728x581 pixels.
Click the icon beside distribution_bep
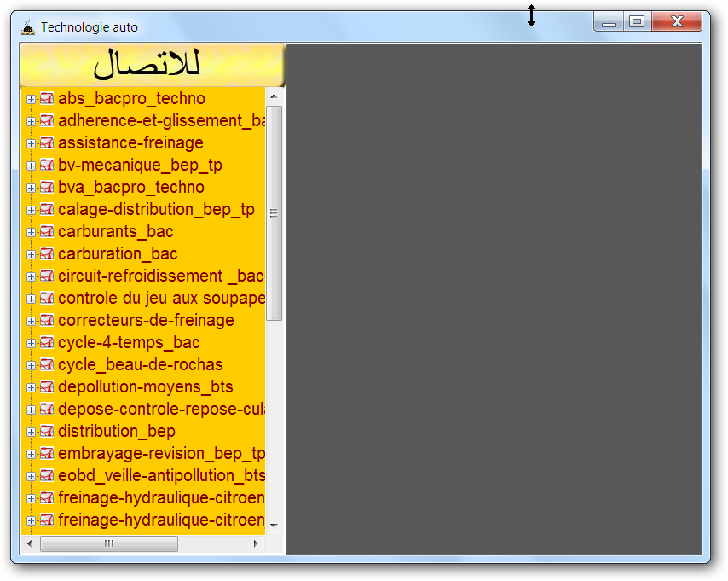(x=47, y=432)
